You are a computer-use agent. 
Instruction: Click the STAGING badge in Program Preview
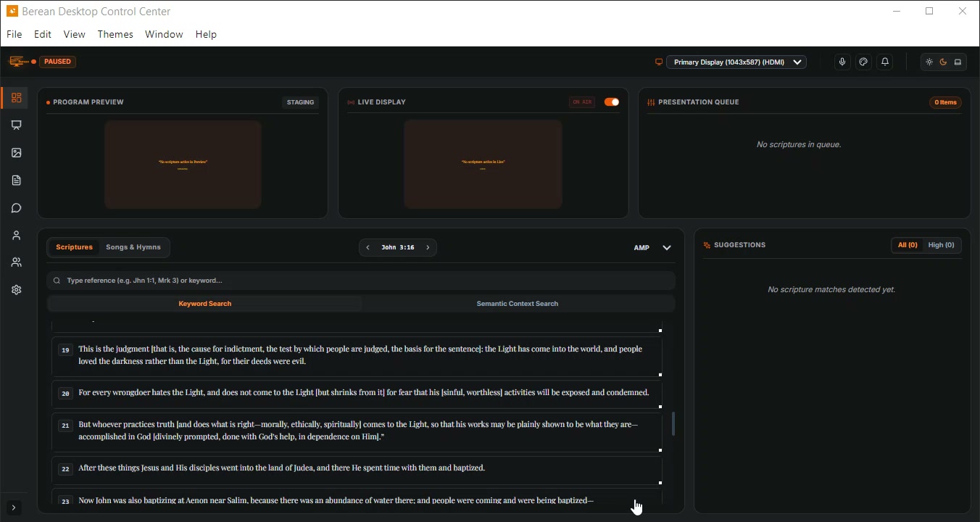(x=301, y=102)
